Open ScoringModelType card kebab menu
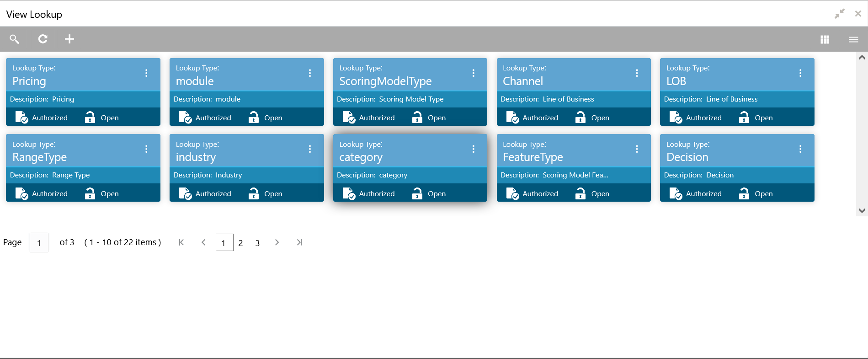Screen dimensions: 868x359 click(474, 73)
